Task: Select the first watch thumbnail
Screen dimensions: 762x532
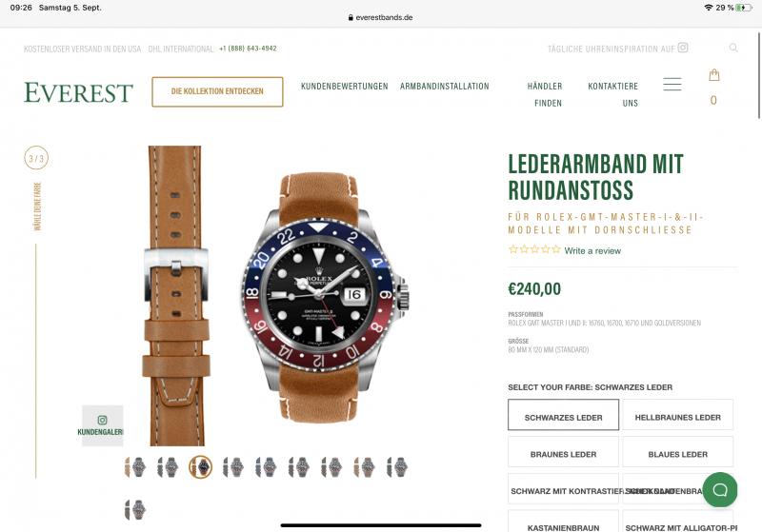Action: click(135, 467)
